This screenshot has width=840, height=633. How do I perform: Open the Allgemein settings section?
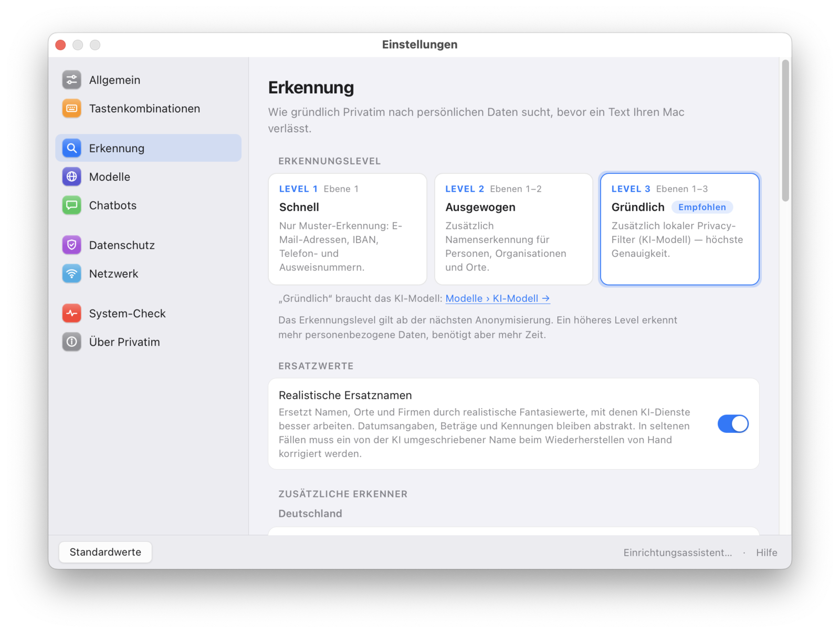[148, 80]
